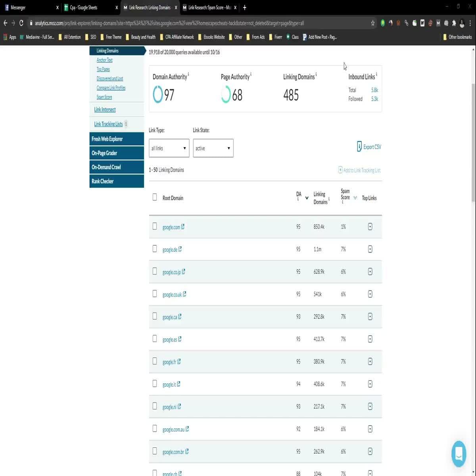Expand Top Links for the google.ca row
The height and width of the screenshot is (476, 476).
tap(370, 317)
